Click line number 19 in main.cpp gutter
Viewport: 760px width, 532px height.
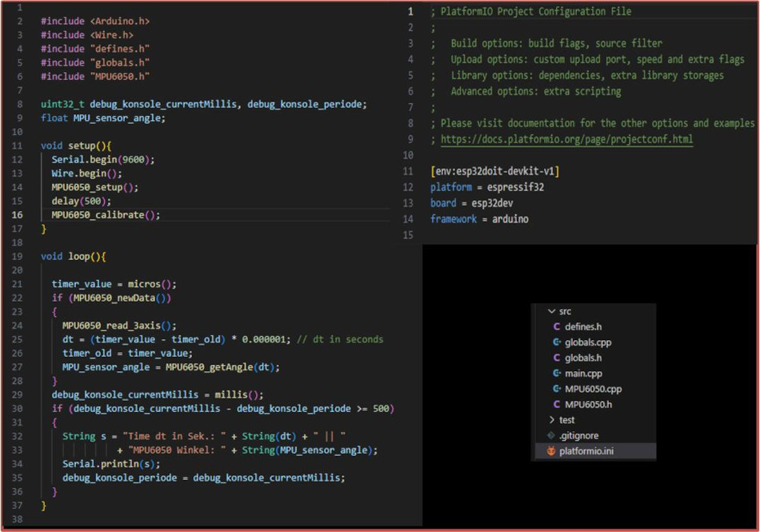click(x=17, y=256)
